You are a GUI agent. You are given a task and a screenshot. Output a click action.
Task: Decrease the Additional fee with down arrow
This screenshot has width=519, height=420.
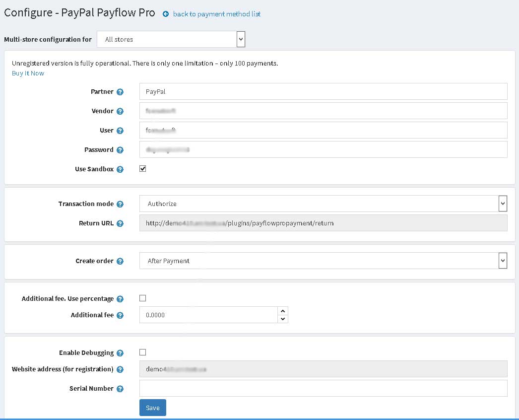(x=283, y=319)
